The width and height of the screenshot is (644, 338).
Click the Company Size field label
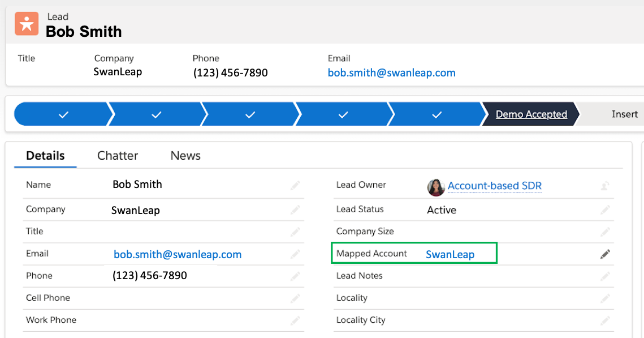tap(365, 232)
